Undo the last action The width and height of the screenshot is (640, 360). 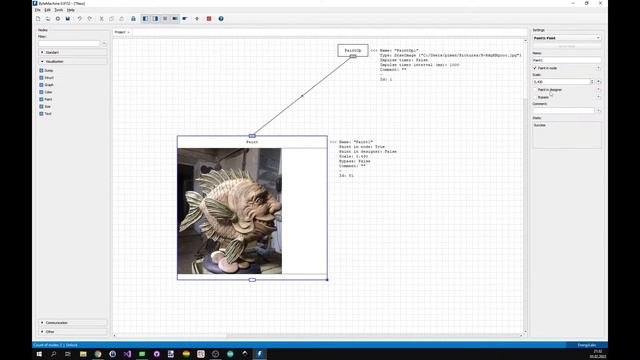point(80,19)
